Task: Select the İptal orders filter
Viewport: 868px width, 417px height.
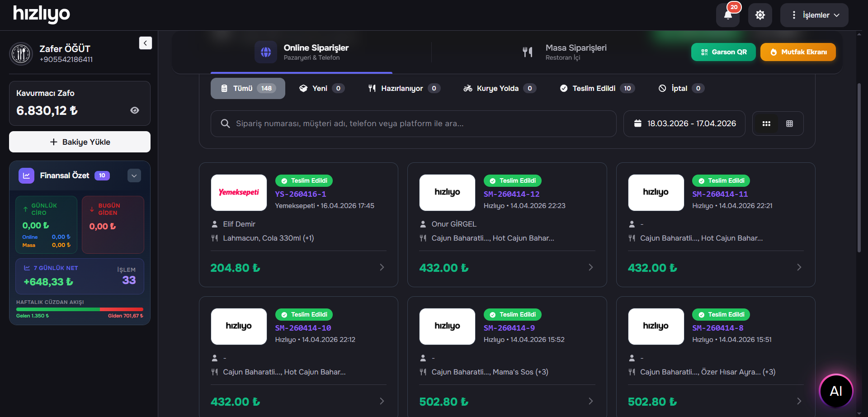Action: 681,88
